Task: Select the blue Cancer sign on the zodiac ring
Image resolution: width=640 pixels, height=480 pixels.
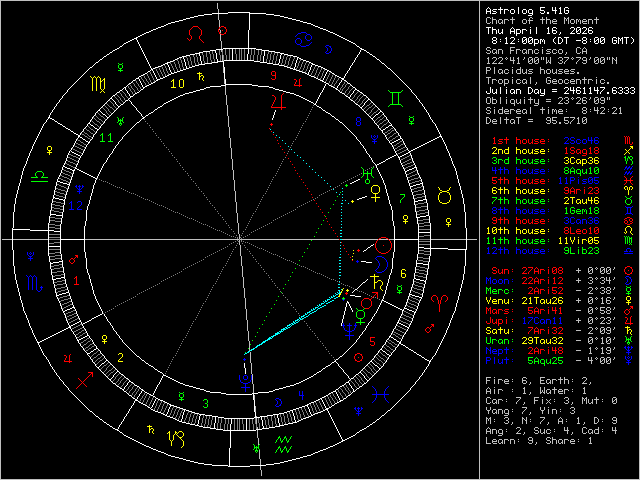Action: coord(303,40)
